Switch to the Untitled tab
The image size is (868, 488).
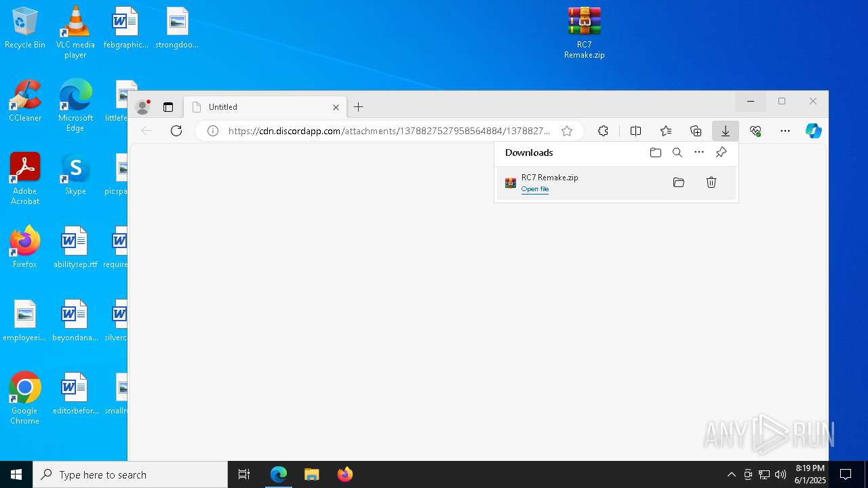click(x=264, y=106)
